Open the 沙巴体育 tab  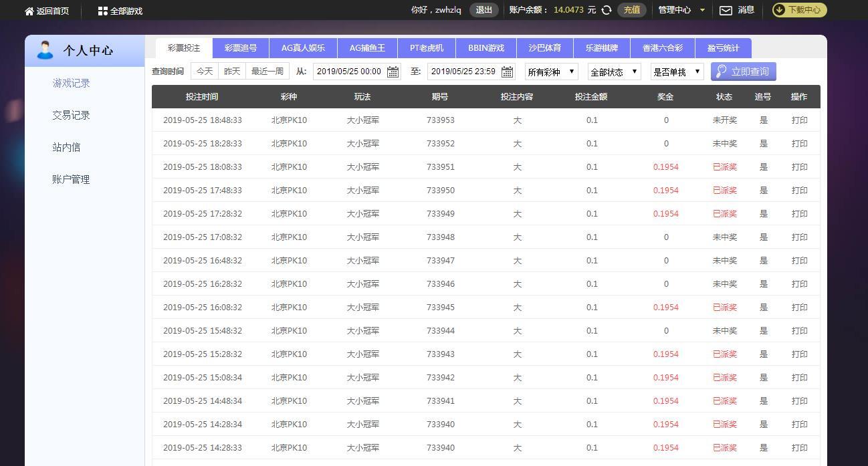(545, 48)
